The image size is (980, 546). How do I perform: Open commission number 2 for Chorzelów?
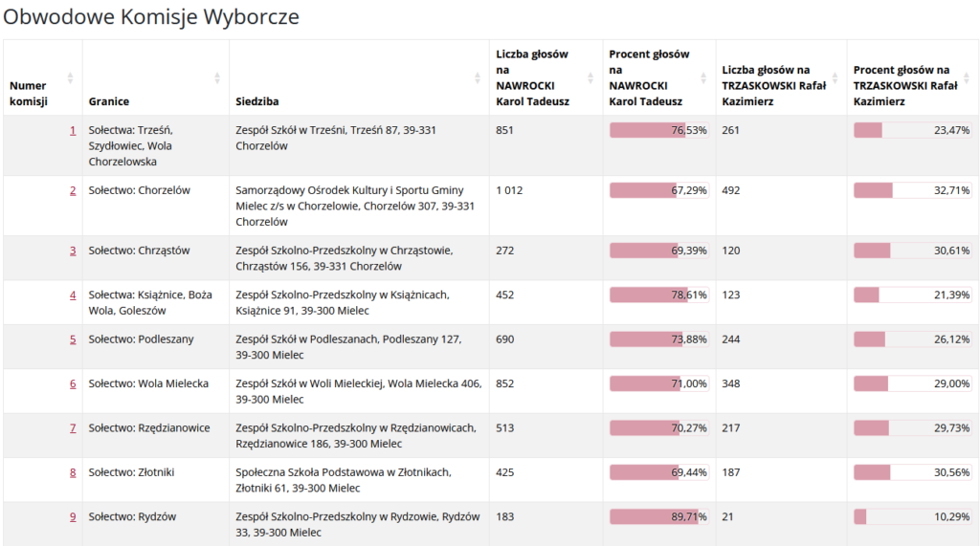point(73,190)
